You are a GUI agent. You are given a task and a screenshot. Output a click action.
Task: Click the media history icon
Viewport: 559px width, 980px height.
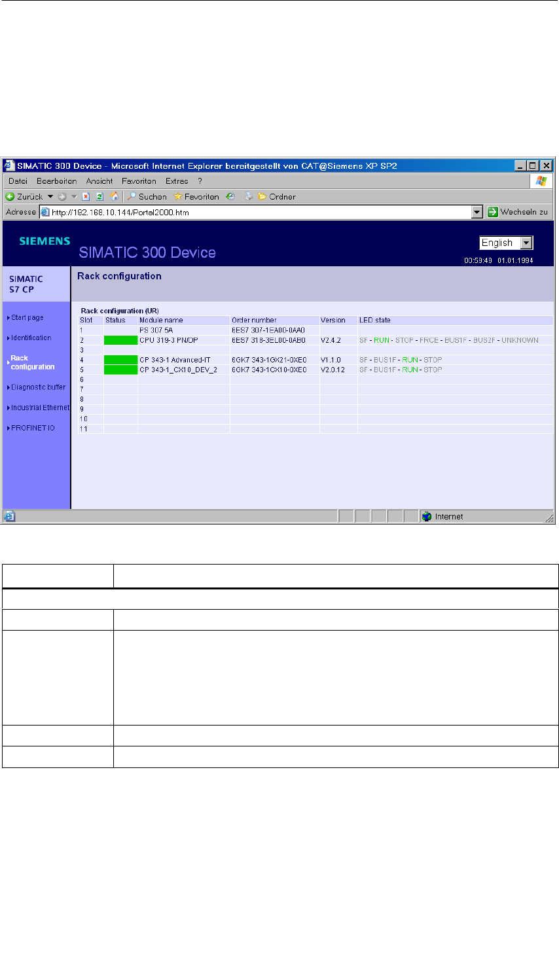coord(230,196)
